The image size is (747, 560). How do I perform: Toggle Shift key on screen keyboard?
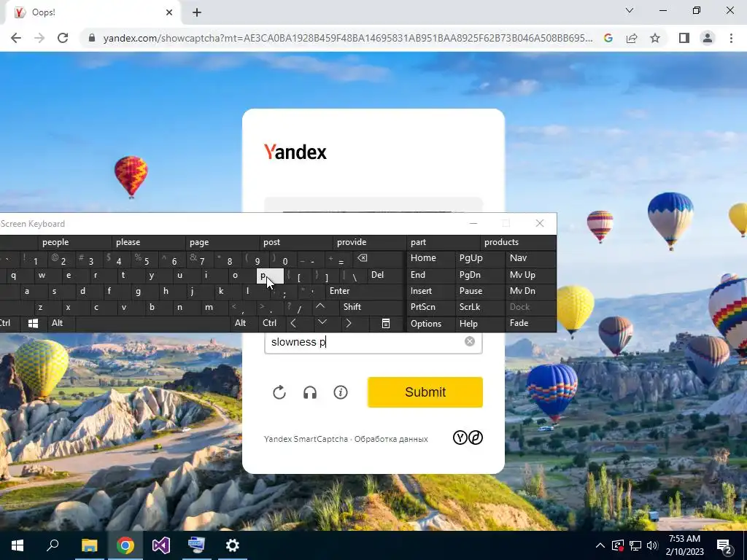352,307
